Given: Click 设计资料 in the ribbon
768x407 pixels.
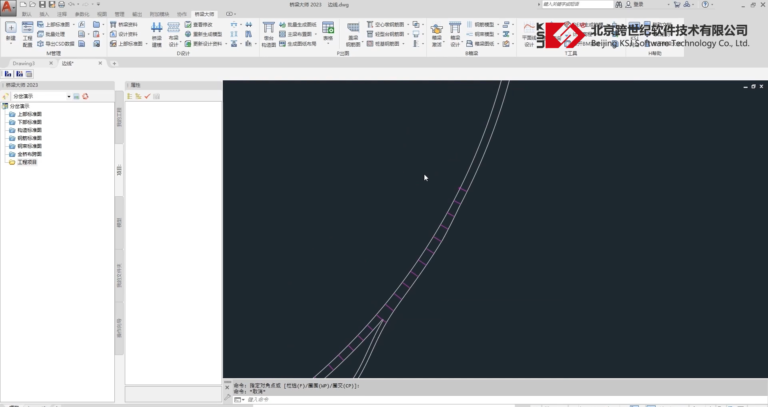Looking at the screenshot, I should coord(124,34).
